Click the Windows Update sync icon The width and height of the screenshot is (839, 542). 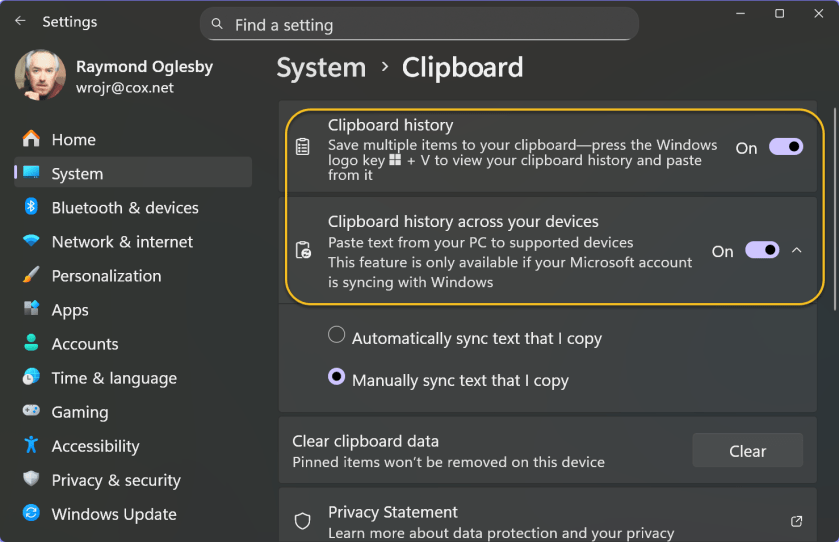tap(31, 513)
